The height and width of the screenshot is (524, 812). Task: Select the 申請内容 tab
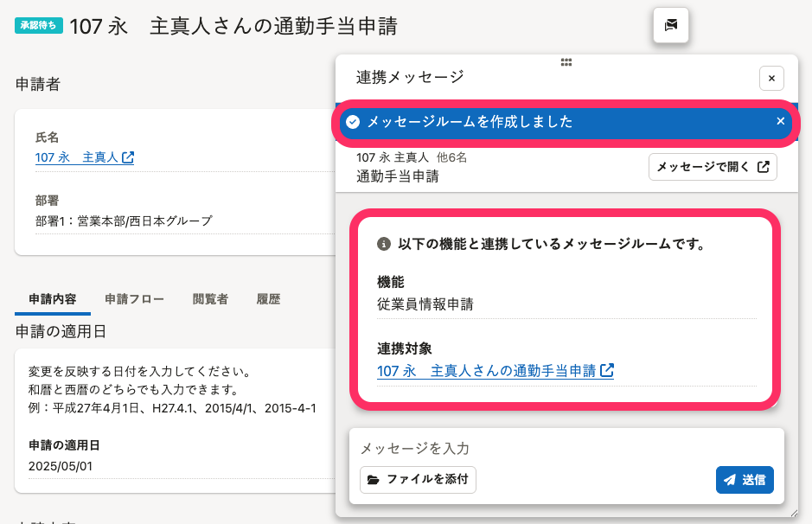53,299
